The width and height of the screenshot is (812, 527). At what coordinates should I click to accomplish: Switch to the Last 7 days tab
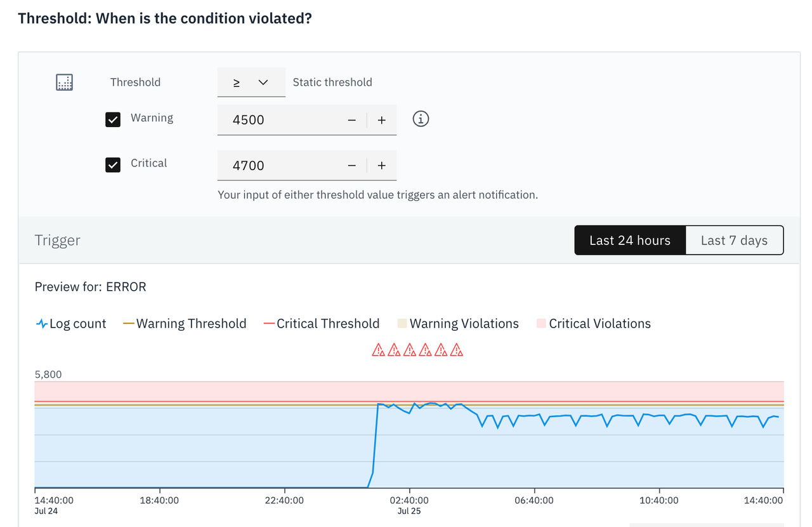(734, 240)
